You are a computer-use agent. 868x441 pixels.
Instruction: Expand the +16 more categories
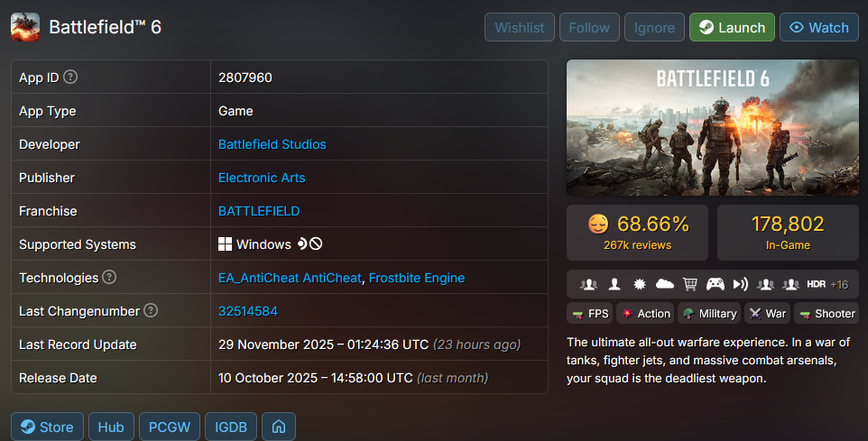(x=839, y=284)
